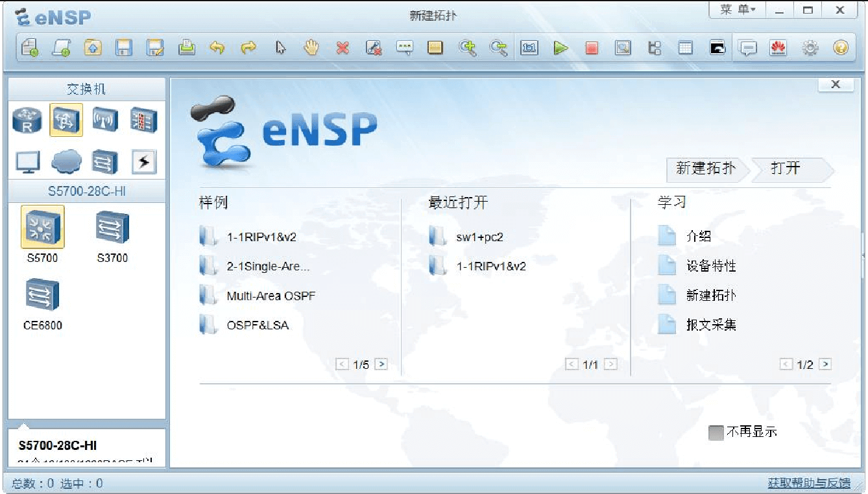Go to next page of samples
The height and width of the screenshot is (494, 868).
point(381,364)
